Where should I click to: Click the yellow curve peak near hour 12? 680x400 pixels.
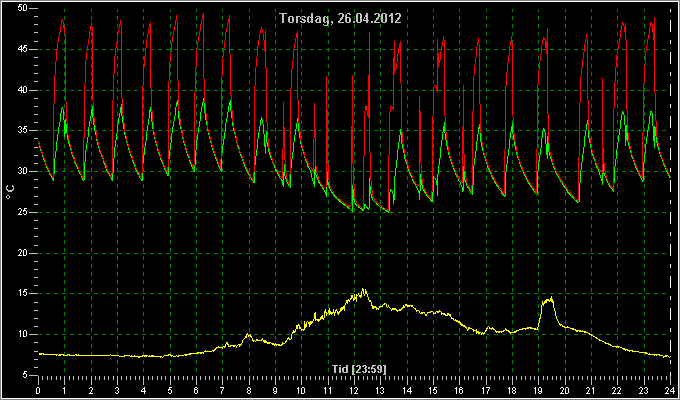[x=364, y=290]
